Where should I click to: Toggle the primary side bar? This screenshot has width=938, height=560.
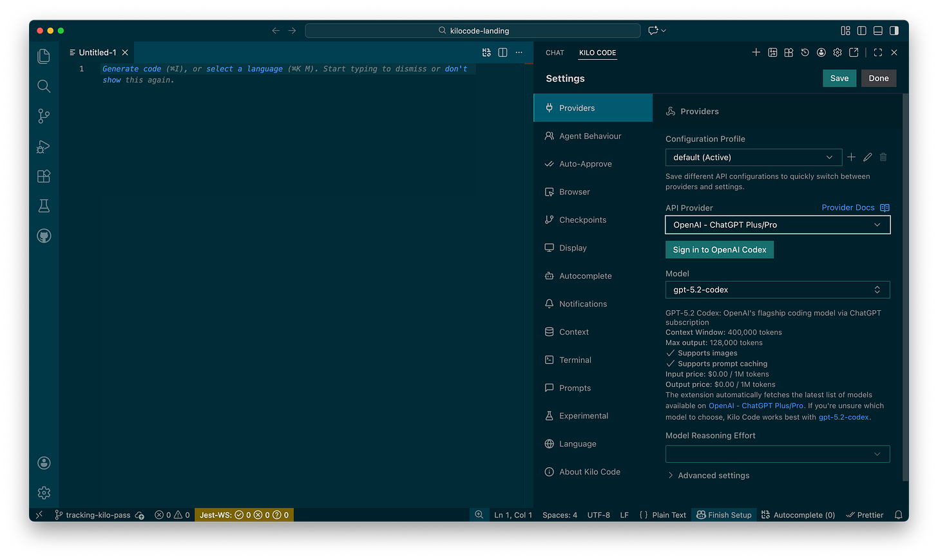click(x=861, y=30)
